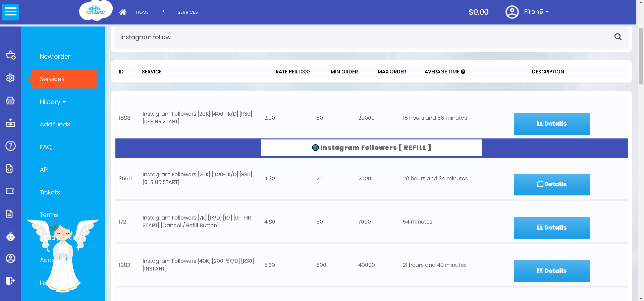Open the New order menu item

55,57
